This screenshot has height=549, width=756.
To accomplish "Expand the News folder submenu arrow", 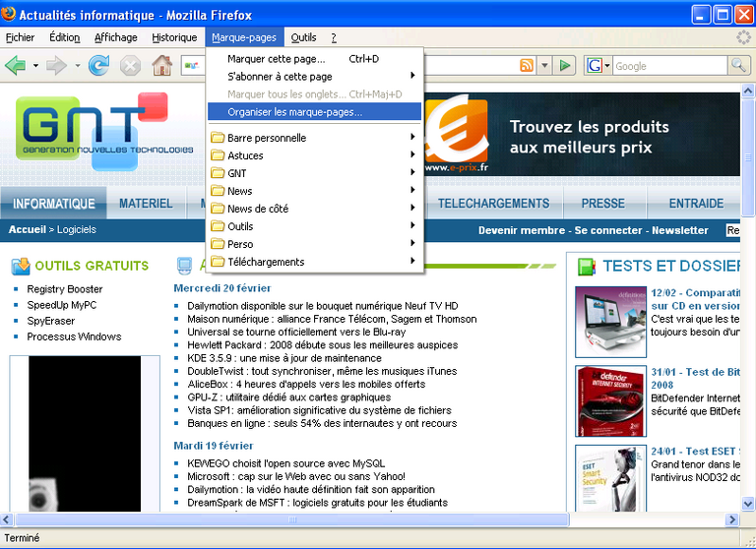I will tap(412, 190).
